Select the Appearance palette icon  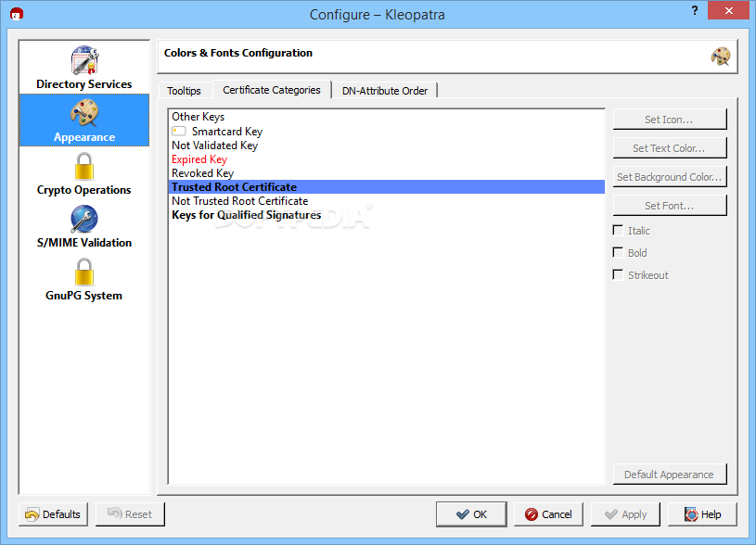[84, 113]
